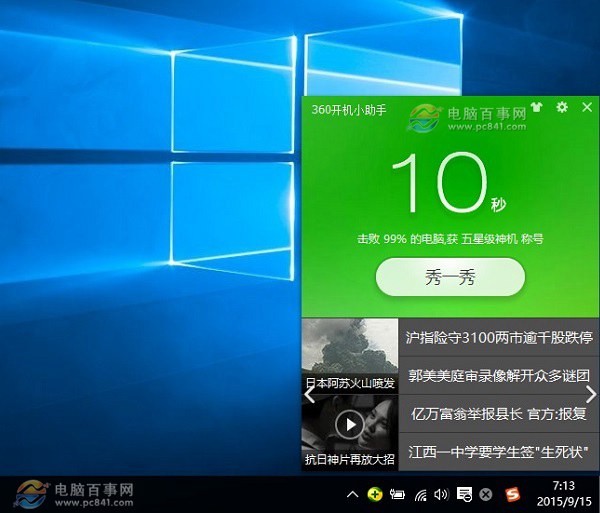Close the 360开机小助手 panel
The height and width of the screenshot is (513, 600).
coord(586,107)
